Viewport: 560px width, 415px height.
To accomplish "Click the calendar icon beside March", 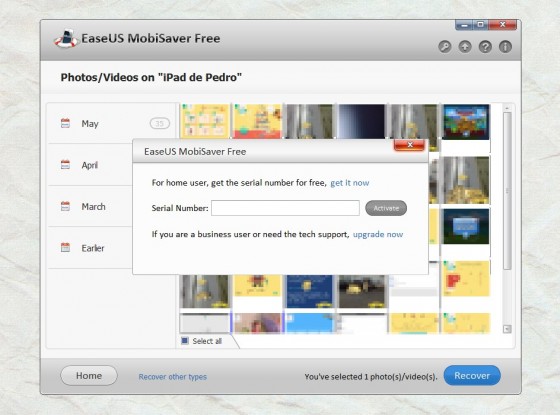I will click(x=65, y=206).
